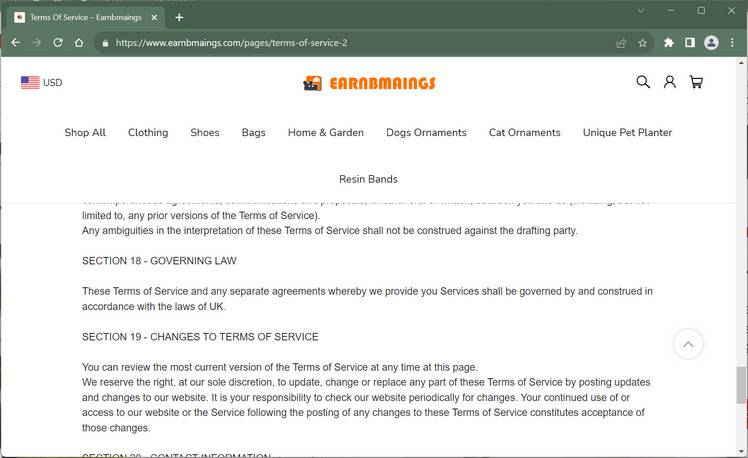Open the browser home page
748x458 pixels.
point(79,42)
